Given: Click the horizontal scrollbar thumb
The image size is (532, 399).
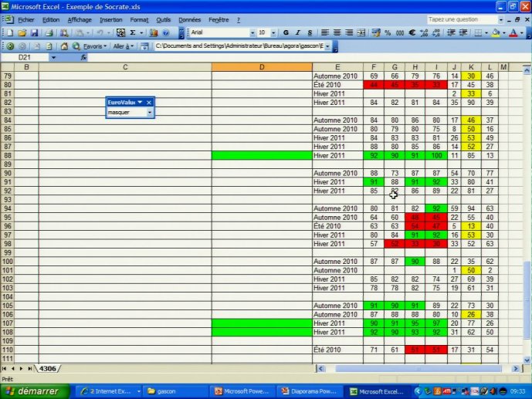Looking at the screenshot, I should click(x=418, y=368).
